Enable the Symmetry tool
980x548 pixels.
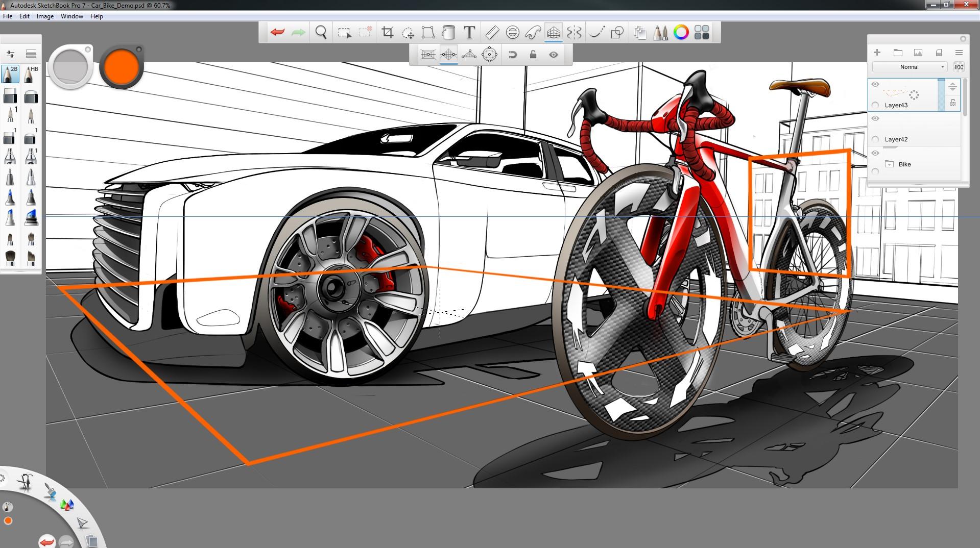pyautogui.click(x=574, y=33)
